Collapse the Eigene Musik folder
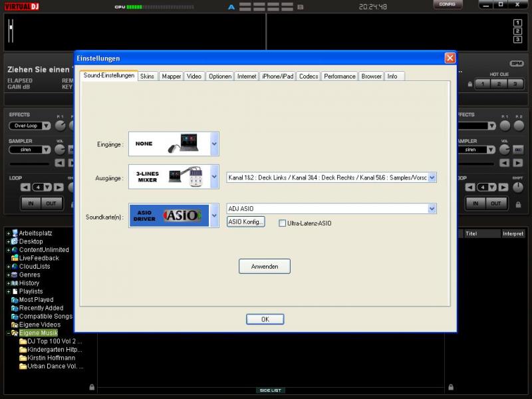This screenshot has width=532, height=399. (x=8, y=333)
